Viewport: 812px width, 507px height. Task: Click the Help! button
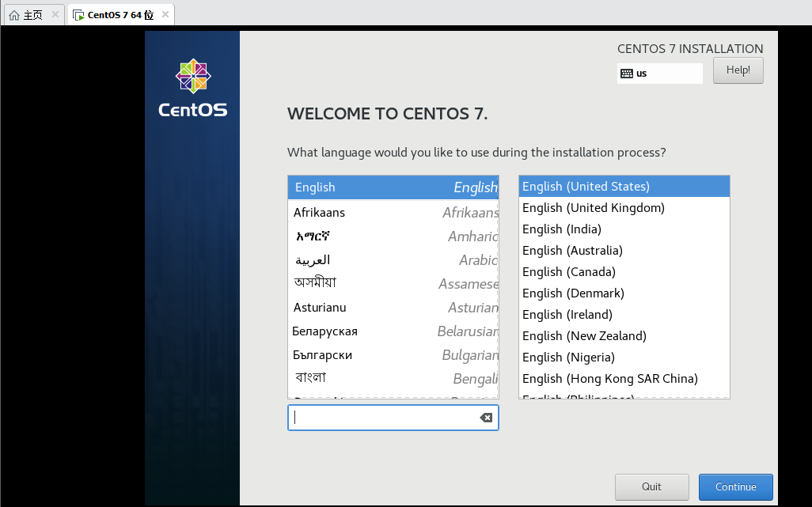click(x=738, y=70)
